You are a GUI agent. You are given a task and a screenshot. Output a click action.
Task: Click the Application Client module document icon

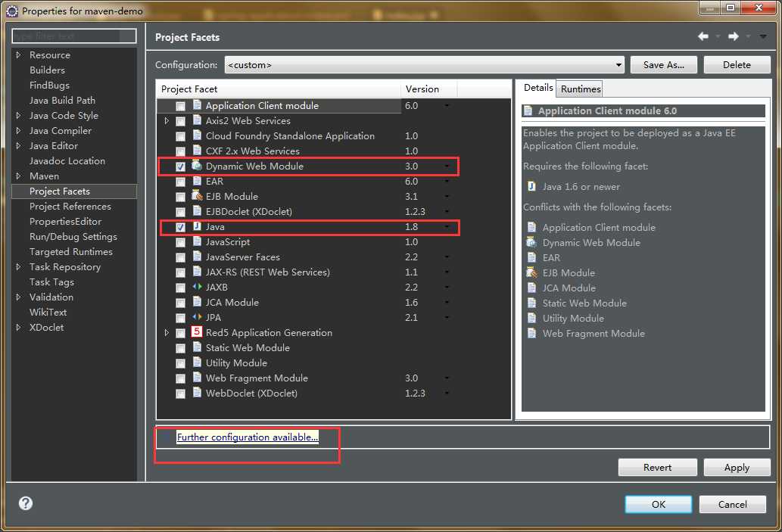[x=197, y=104]
